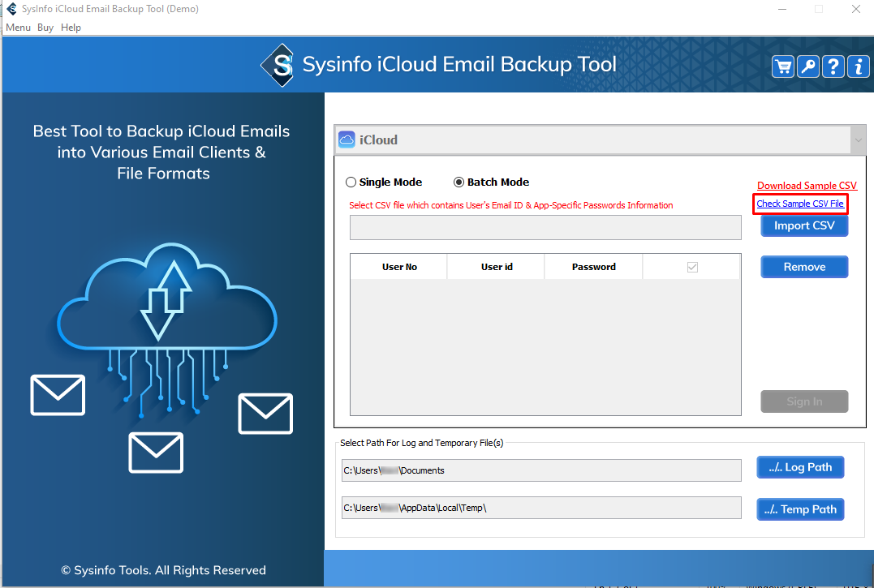Open the Help menu
This screenshot has height=588, width=874.
[71, 28]
